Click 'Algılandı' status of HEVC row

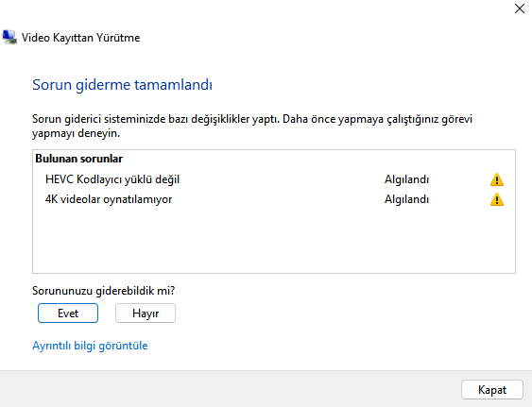(x=406, y=179)
